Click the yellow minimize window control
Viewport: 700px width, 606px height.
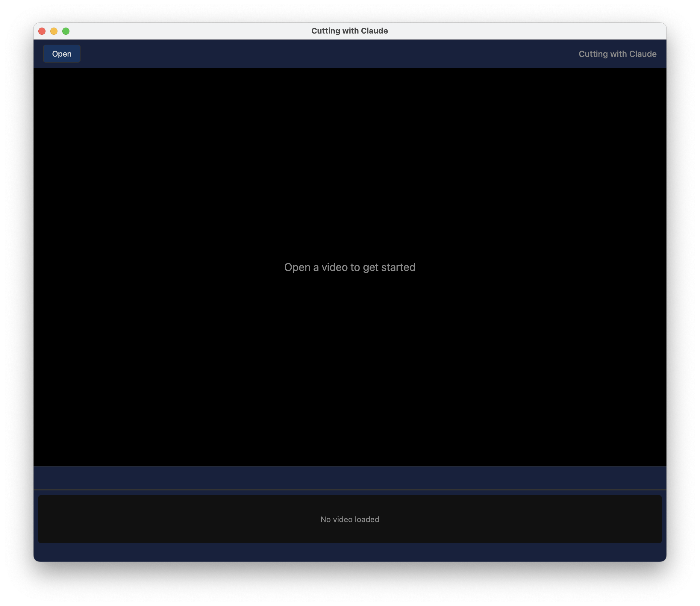[54, 31]
